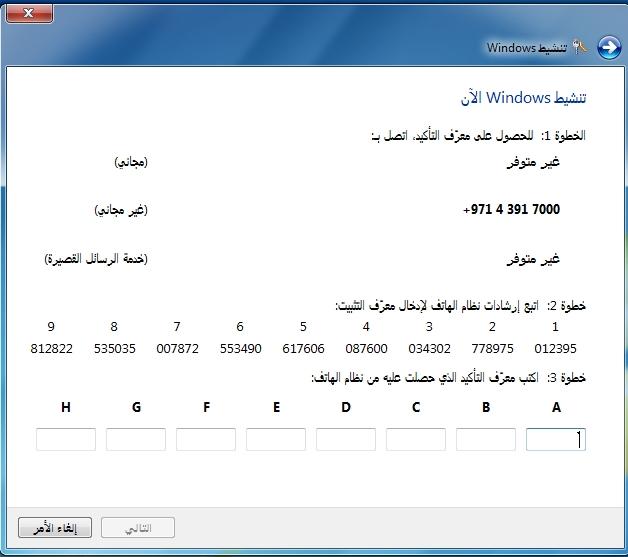Click the confirmation ID field G
The image size is (628, 557).
click(x=136, y=439)
